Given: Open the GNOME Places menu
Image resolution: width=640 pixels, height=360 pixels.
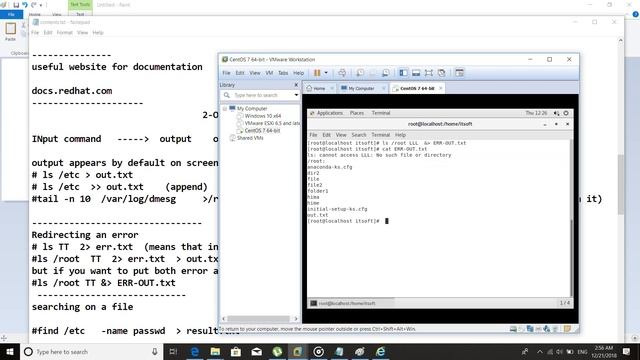Looking at the screenshot, I should pyautogui.click(x=357, y=113).
